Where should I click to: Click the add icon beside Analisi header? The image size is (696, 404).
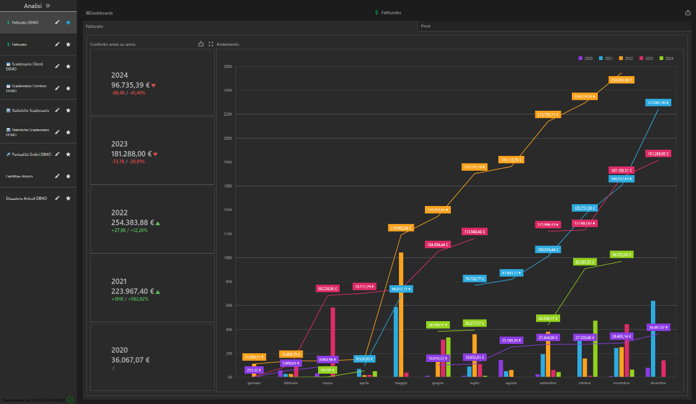47,6
